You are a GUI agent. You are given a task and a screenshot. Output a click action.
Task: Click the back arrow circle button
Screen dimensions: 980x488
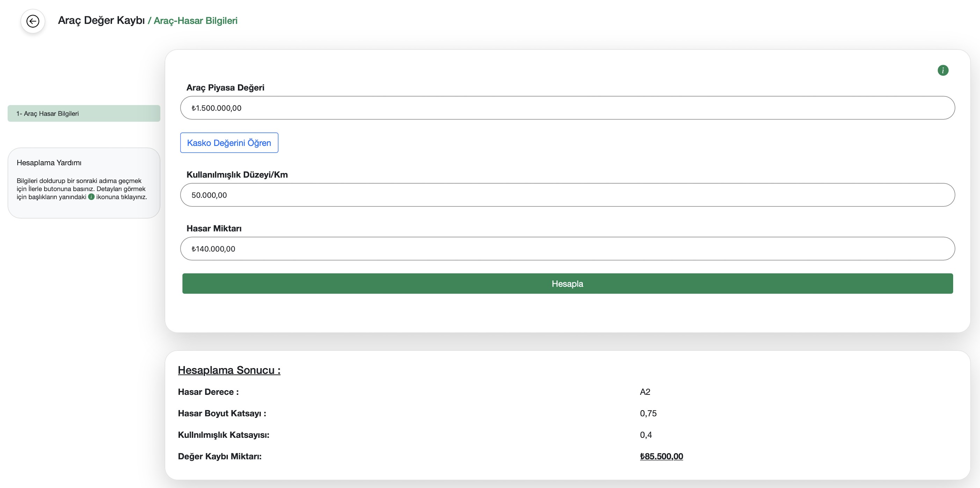click(x=33, y=21)
